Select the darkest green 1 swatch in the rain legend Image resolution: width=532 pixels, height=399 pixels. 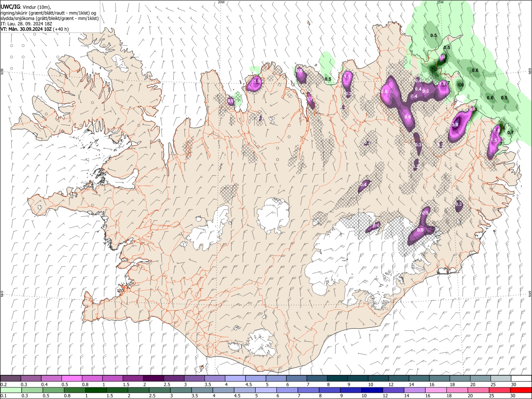pos(96,390)
